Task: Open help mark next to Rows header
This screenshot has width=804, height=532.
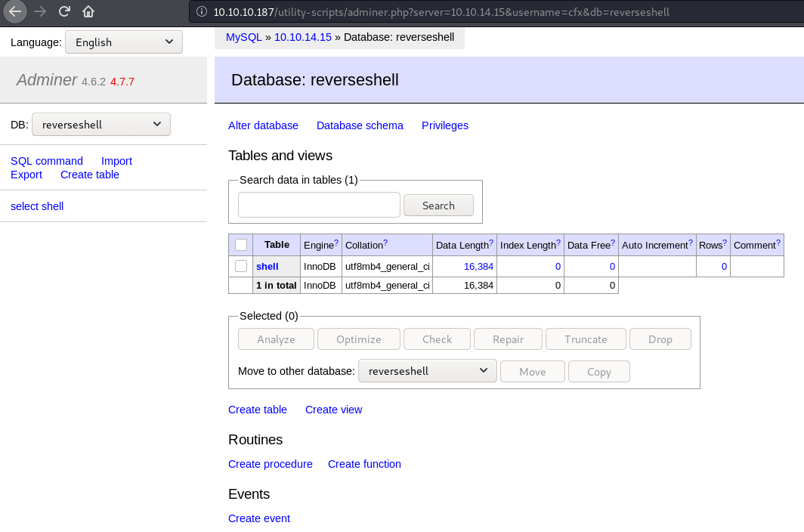Action: 726,243
